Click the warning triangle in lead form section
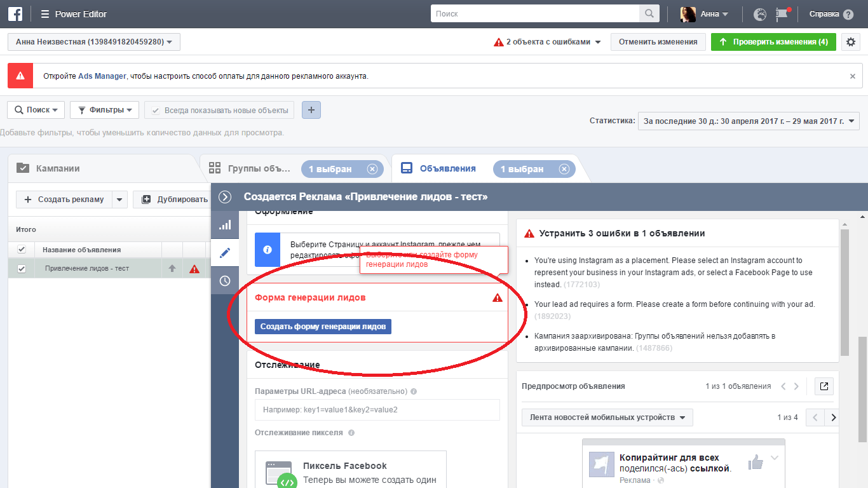 (498, 297)
